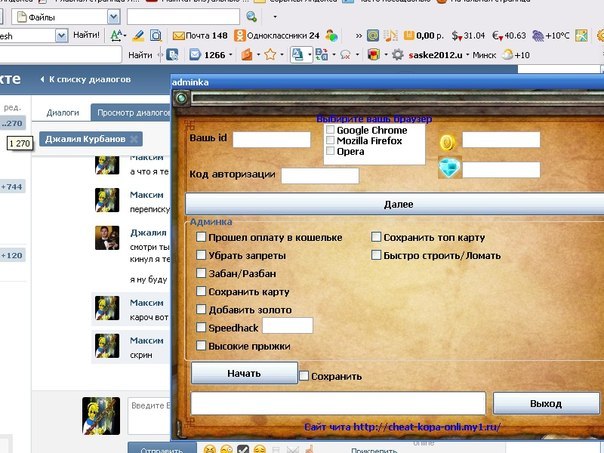
Task: Click the star bookmarks icon
Action: (x=270, y=55)
